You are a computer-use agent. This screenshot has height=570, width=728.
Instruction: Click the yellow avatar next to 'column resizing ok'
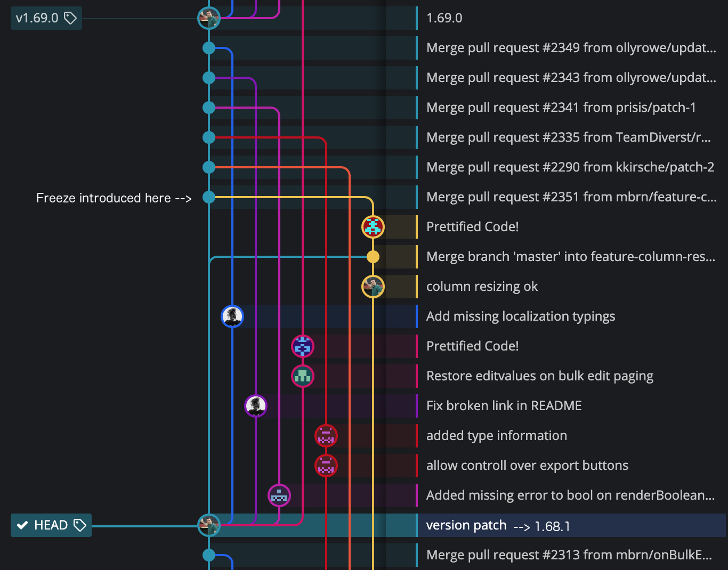[371, 286]
